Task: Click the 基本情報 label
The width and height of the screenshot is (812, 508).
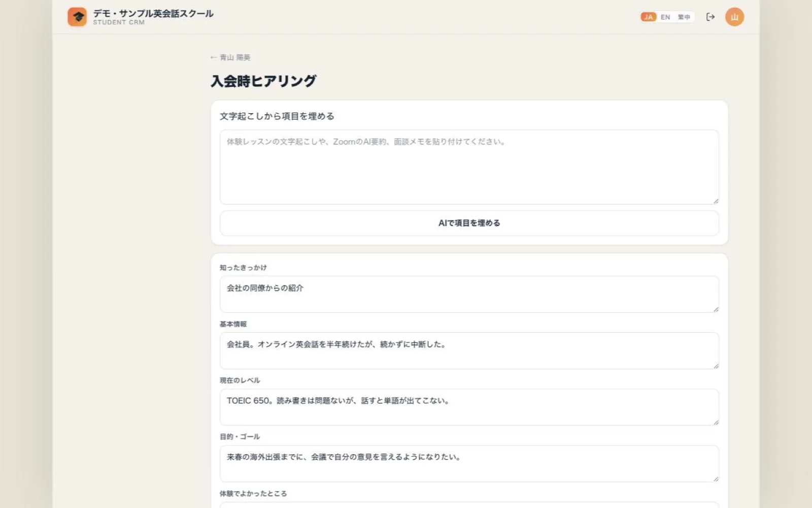Action: pos(233,324)
